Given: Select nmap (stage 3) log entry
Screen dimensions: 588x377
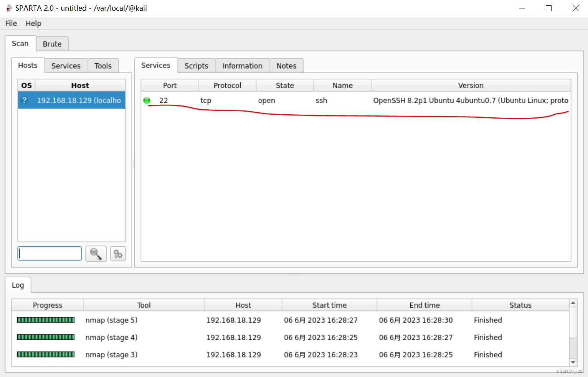Looking at the screenshot, I should pyautogui.click(x=111, y=355).
